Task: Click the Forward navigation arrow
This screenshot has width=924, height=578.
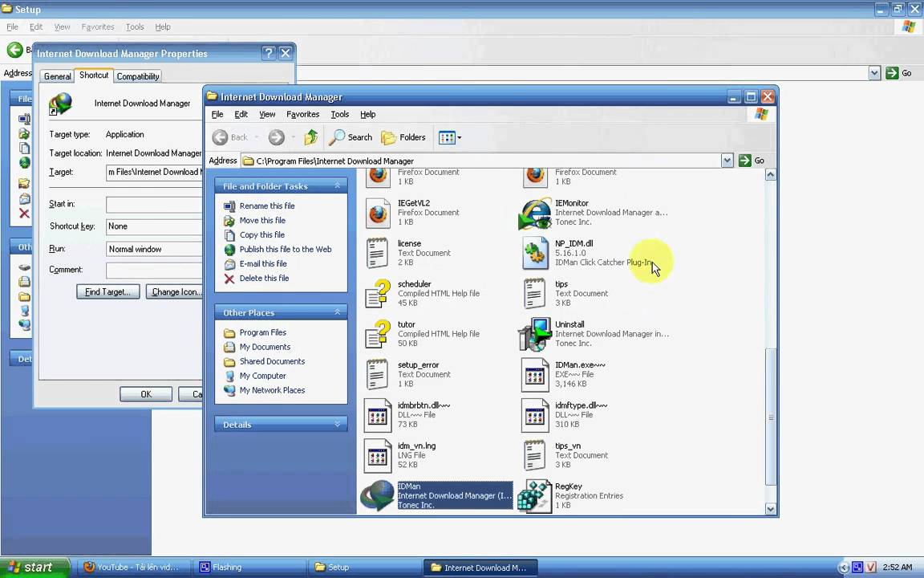Action: [x=277, y=137]
